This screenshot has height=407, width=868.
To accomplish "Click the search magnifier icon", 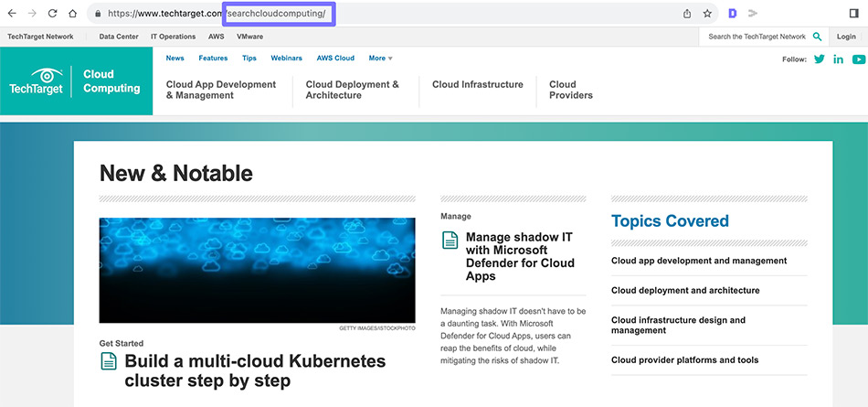I will pyautogui.click(x=817, y=37).
